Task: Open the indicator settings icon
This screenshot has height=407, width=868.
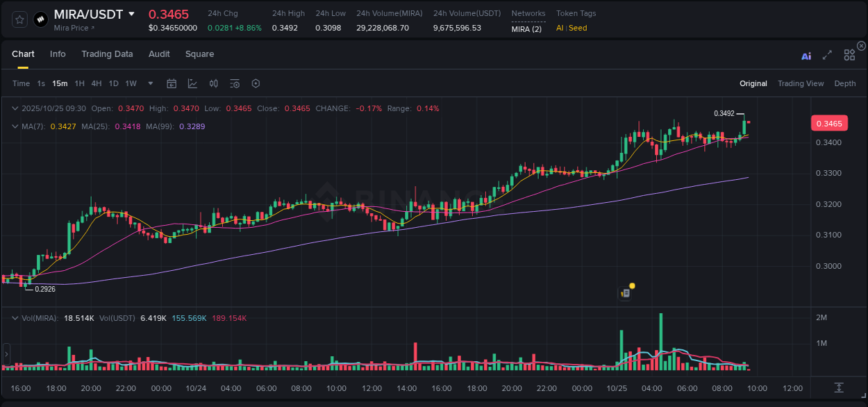Action: (234, 83)
